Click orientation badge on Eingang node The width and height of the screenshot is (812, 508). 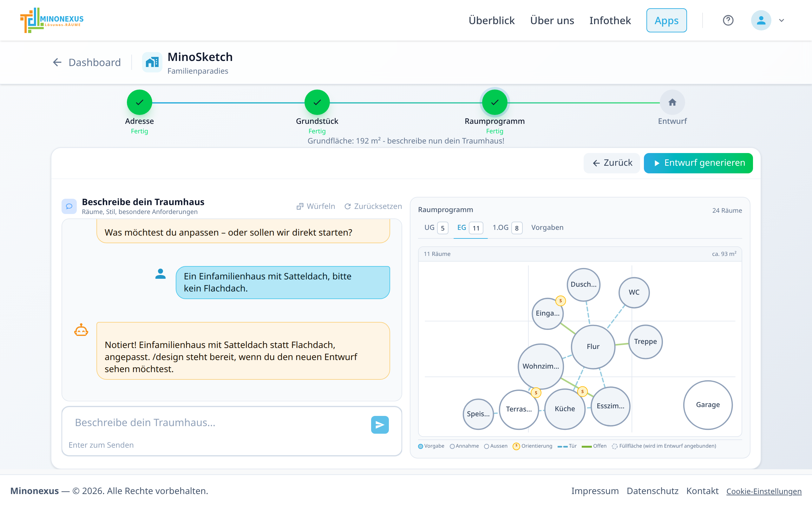point(560,301)
